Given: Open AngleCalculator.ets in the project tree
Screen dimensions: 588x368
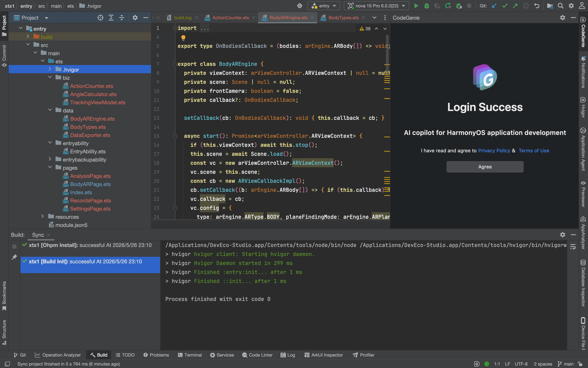Looking at the screenshot, I should 93,94.
